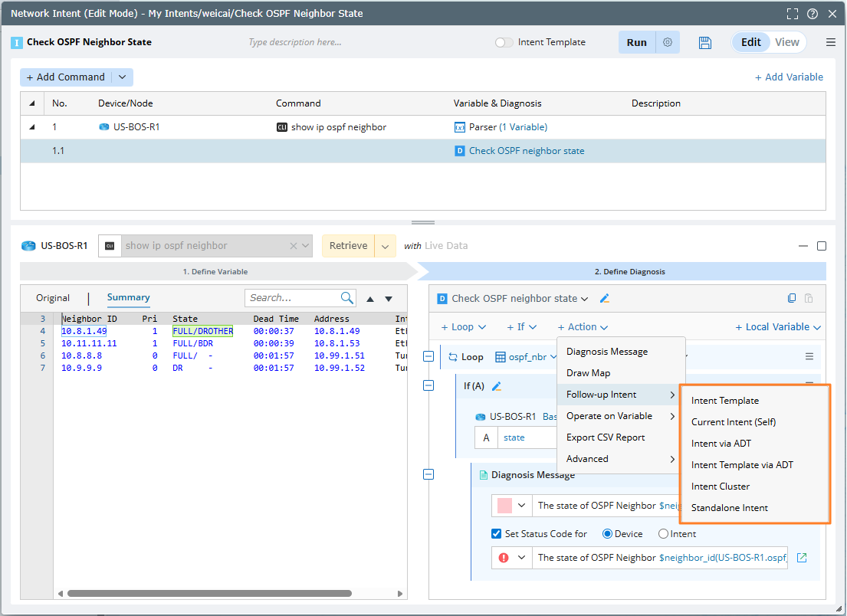
Task: Open the pink message color swatch
Action: [x=504, y=506]
